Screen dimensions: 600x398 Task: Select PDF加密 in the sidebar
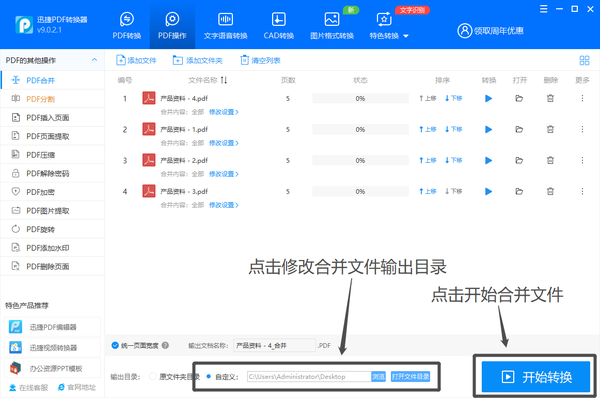(52, 192)
